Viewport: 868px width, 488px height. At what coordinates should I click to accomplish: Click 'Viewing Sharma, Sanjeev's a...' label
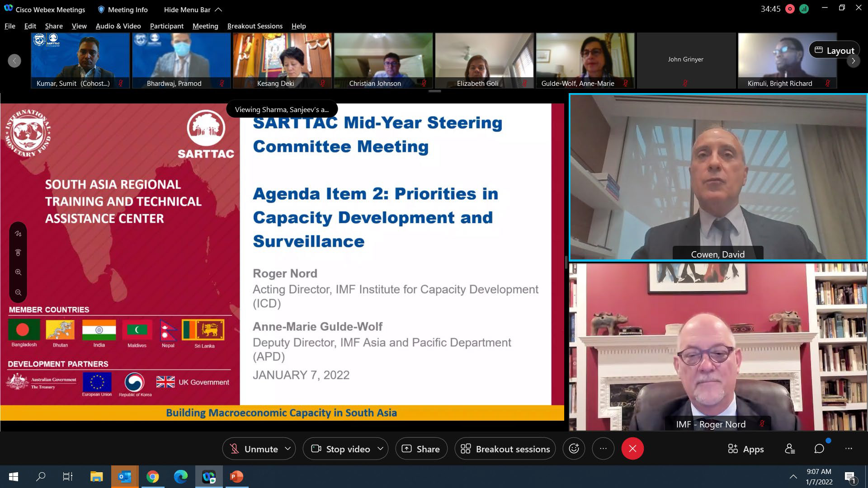click(282, 109)
